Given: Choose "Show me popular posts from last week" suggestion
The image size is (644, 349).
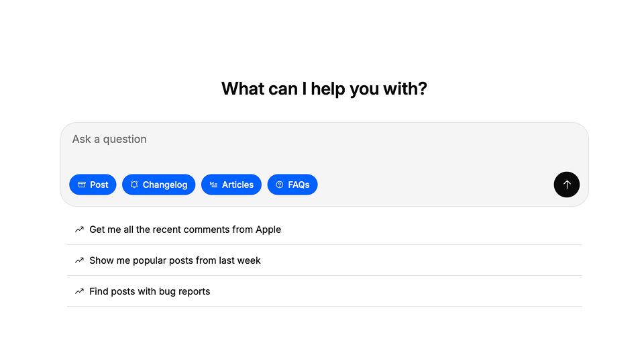Looking at the screenshot, I should [x=175, y=260].
